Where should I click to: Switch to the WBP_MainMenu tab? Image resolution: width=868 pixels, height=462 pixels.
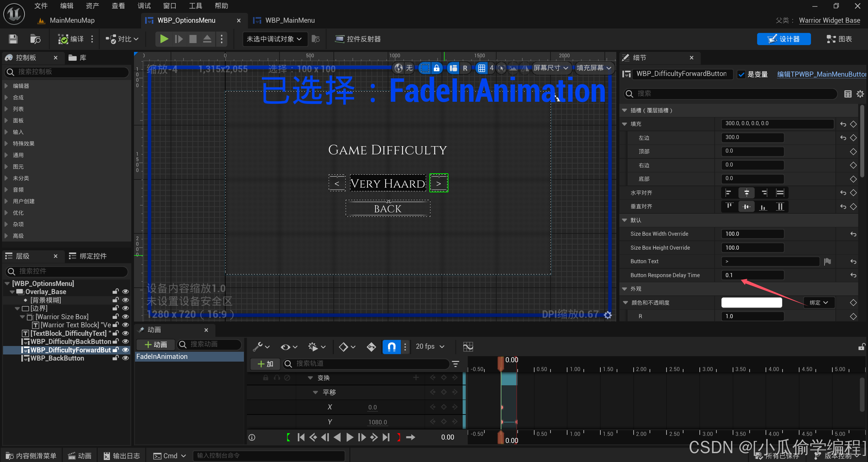[290, 20]
